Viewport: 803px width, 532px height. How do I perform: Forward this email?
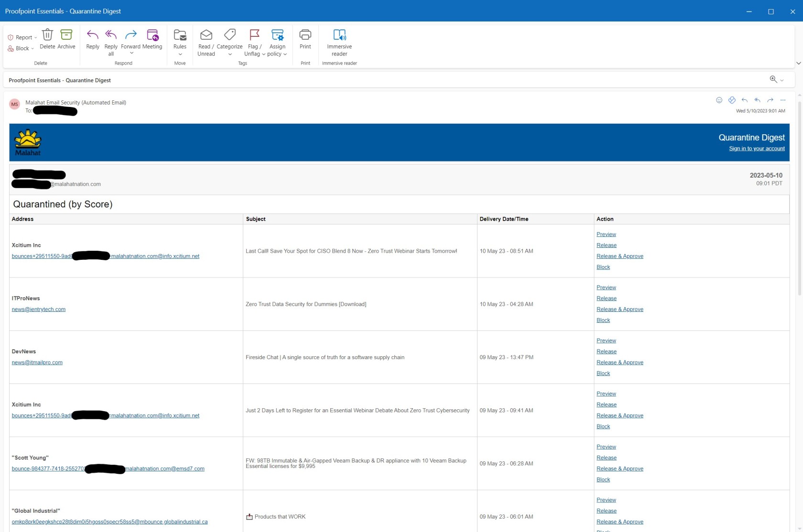tap(130, 39)
